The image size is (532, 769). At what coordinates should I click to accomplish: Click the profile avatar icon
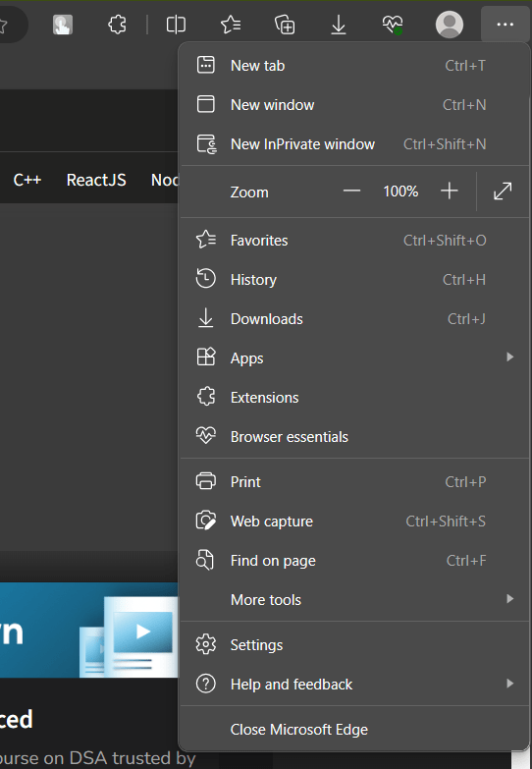(450, 25)
